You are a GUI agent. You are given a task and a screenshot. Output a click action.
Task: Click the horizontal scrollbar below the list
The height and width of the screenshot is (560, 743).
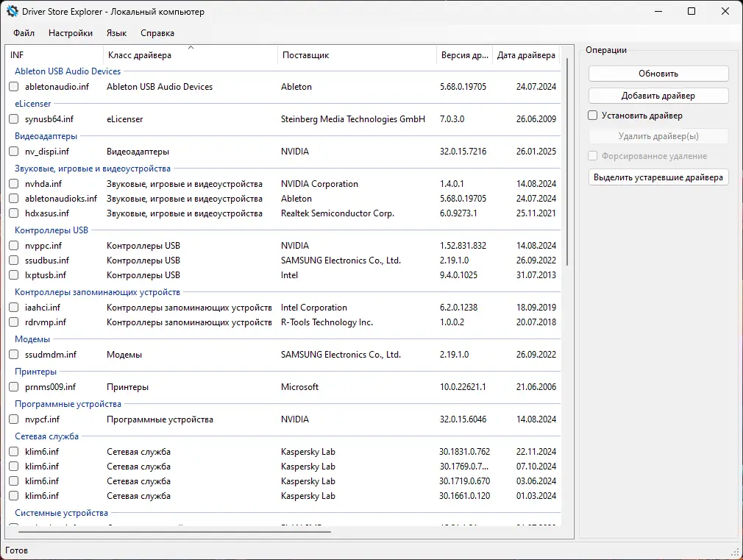(174, 531)
